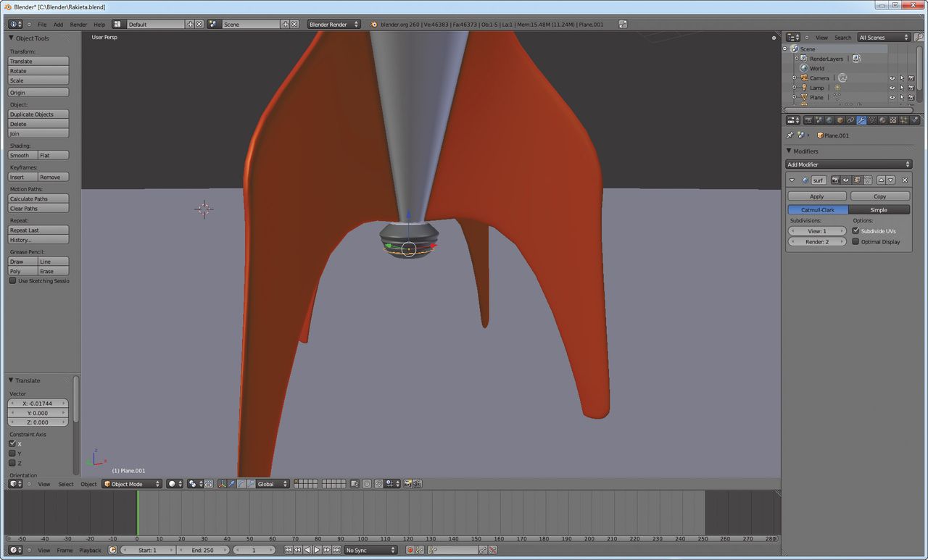928x560 pixels.
Task: Check the Z constraint axis checkbox
Action: click(12, 463)
